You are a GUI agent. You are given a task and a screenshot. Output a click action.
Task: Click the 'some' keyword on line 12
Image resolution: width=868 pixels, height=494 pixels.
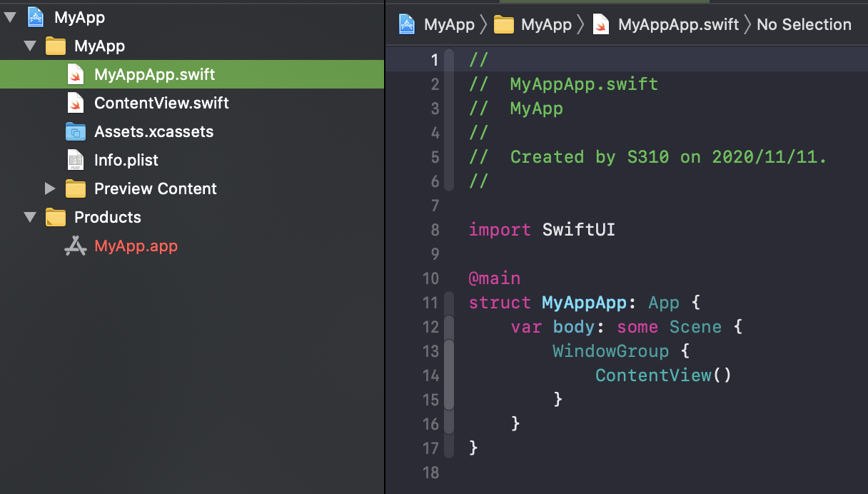click(x=637, y=327)
